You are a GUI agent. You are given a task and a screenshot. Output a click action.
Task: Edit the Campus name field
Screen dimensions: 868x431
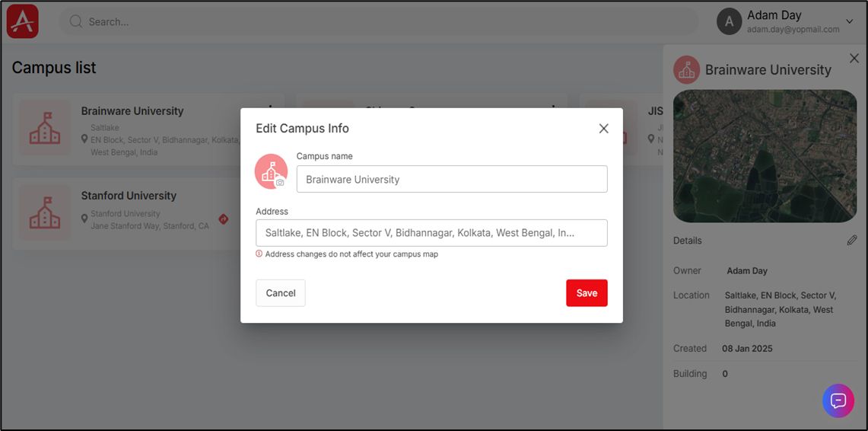[452, 179]
